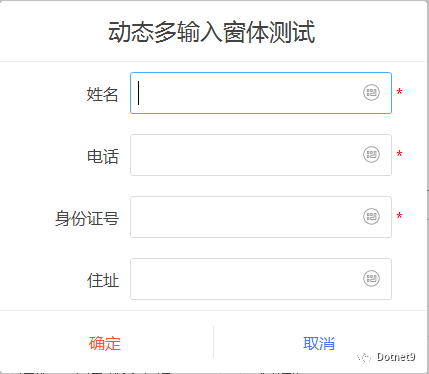This screenshot has height=374, width=429.
Task: Focus the 住址 text input box
Action: tap(261, 279)
